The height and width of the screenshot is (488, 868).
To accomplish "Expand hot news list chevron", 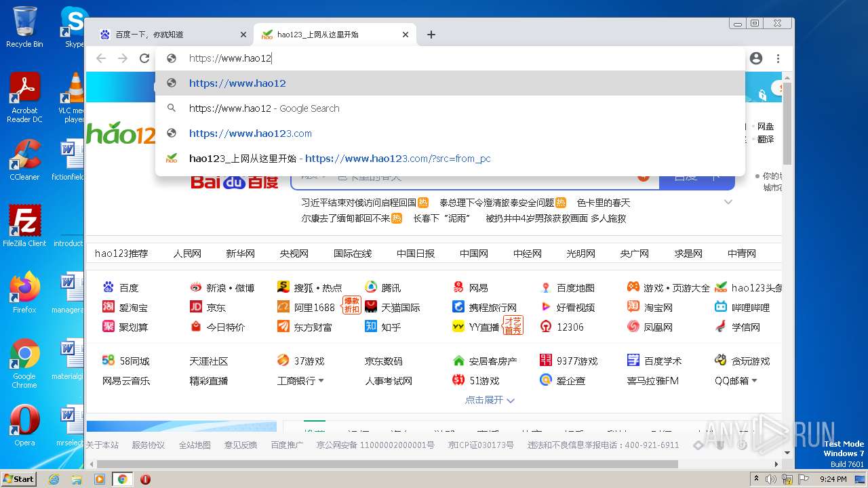I will click(728, 202).
